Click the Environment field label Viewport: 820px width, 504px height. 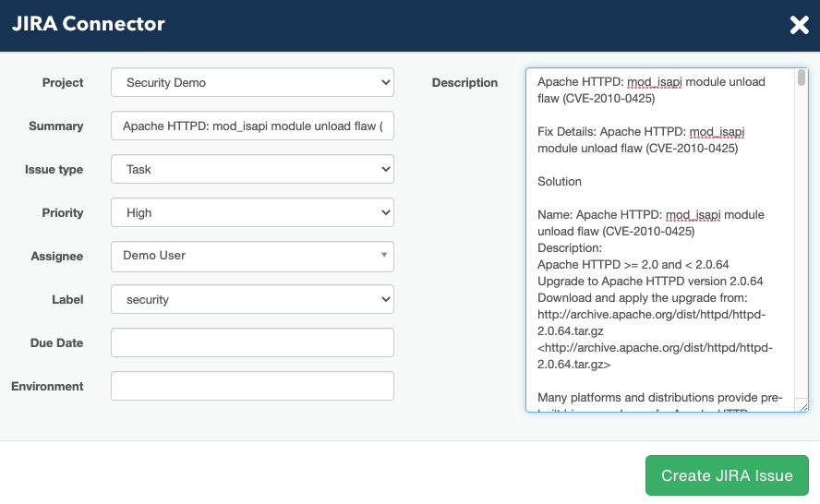[47, 387]
